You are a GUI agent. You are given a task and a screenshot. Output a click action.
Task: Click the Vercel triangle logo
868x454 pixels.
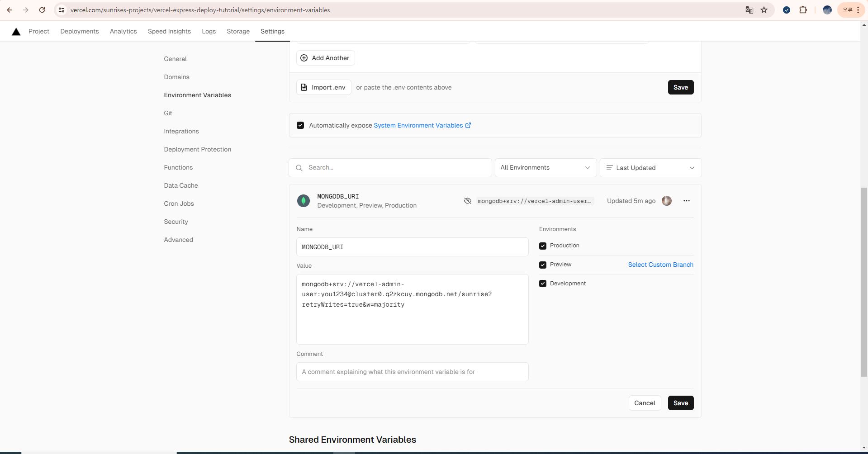click(x=16, y=32)
